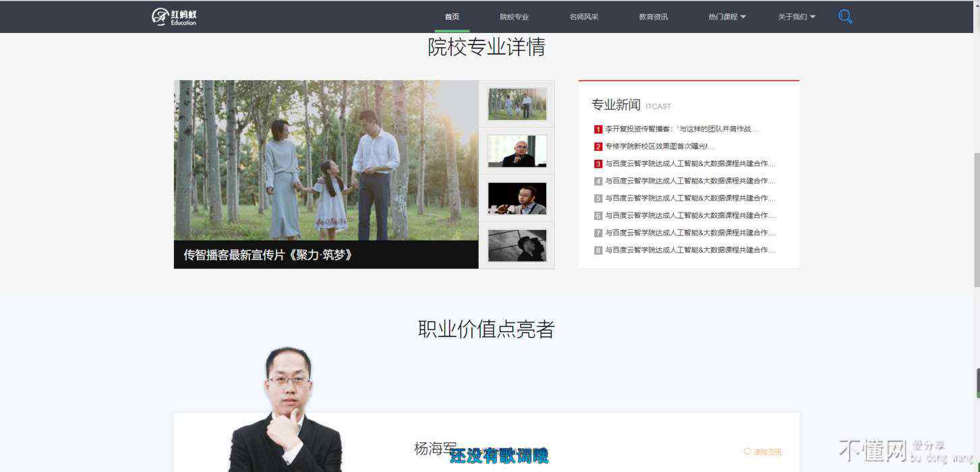Image resolution: width=980 pixels, height=472 pixels.
Task: Open caption 传智播客最新宣传片《聚力·筑梦》
Action: click(268, 255)
